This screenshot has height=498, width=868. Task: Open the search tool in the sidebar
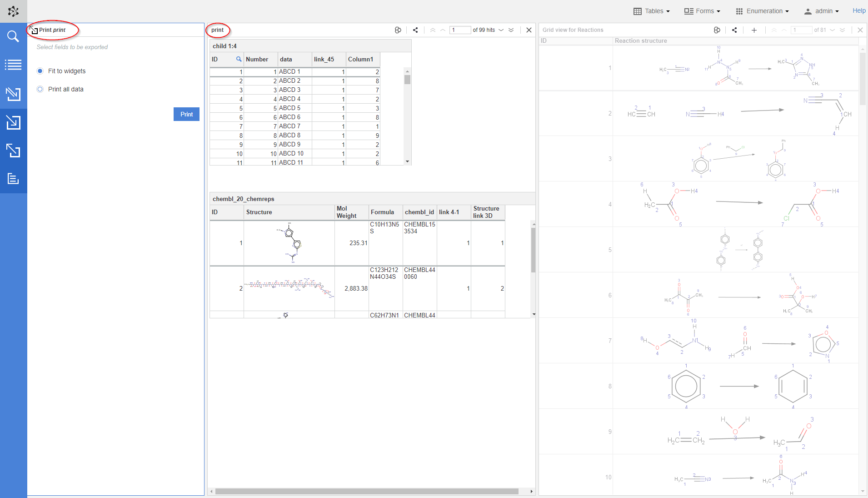pos(13,36)
